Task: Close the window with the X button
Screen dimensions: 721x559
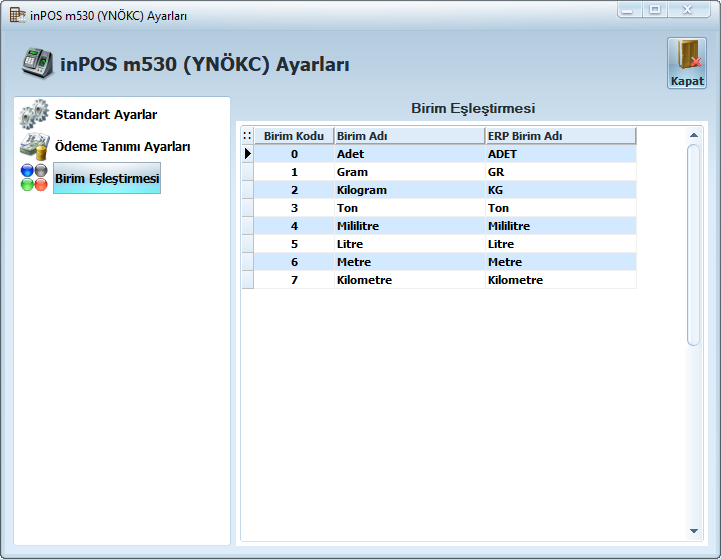Action: [x=688, y=10]
